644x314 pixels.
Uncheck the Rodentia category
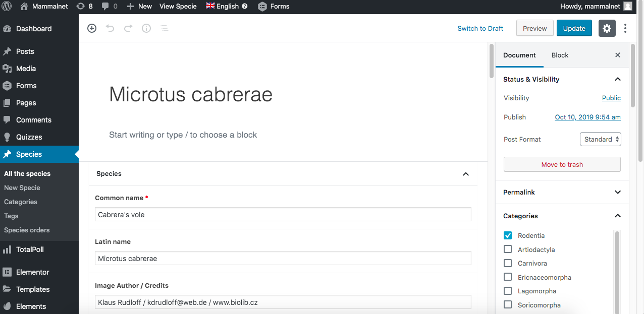[x=508, y=235]
